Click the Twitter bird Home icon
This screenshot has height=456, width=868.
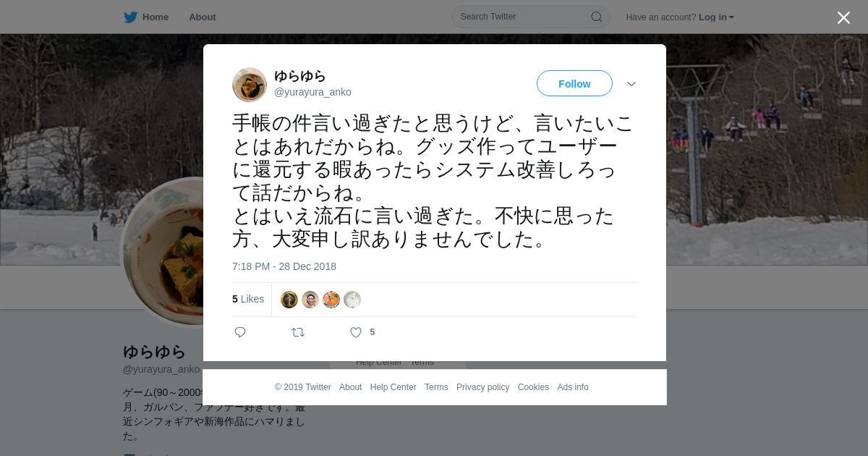pyautogui.click(x=130, y=17)
